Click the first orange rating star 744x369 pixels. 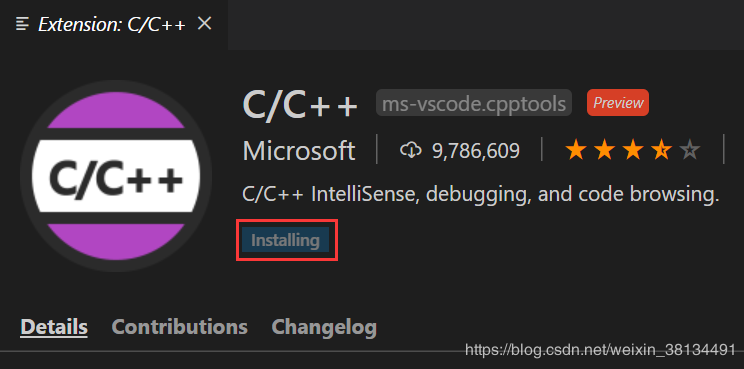point(576,151)
